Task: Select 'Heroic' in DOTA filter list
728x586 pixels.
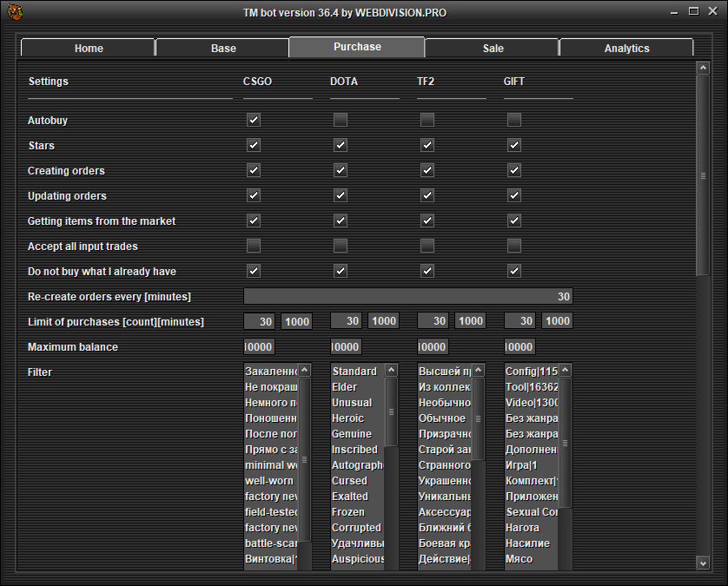Action: (356, 418)
